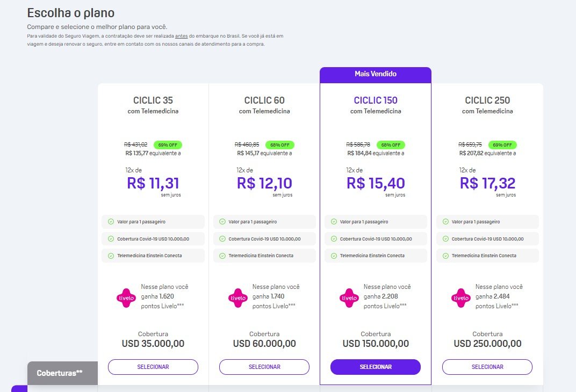Click the USD 60.000,00 coverage amount
The image size is (576, 392).
coord(264,344)
